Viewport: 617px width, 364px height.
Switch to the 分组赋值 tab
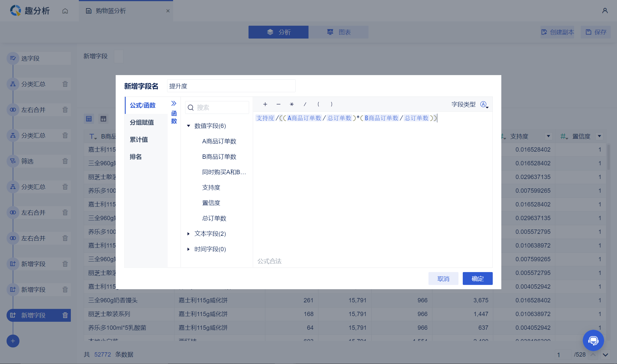click(x=142, y=122)
